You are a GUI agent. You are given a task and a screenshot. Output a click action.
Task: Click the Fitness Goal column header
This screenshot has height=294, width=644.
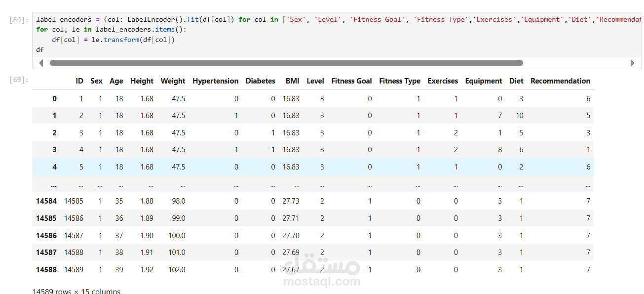tap(351, 81)
